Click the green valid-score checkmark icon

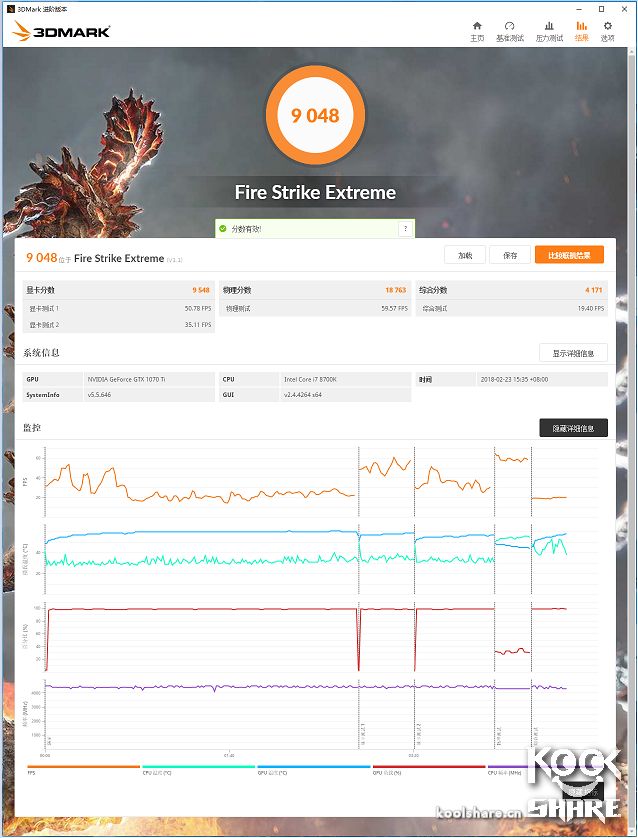tap(223, 229)
